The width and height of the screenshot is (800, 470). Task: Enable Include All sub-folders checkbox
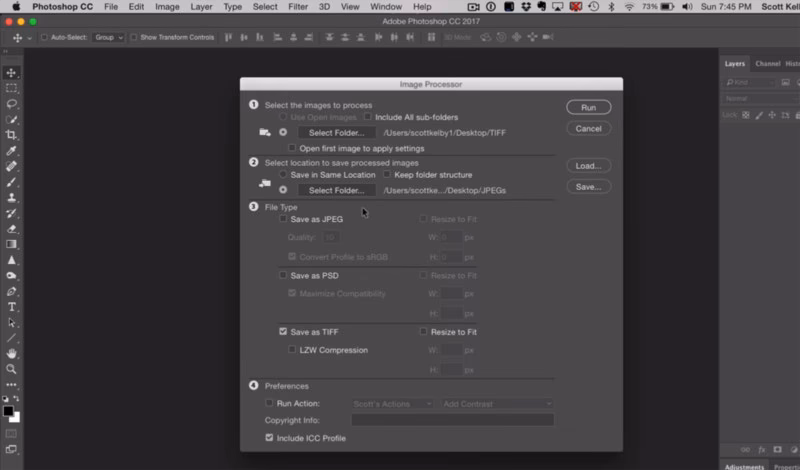[367, 117]
